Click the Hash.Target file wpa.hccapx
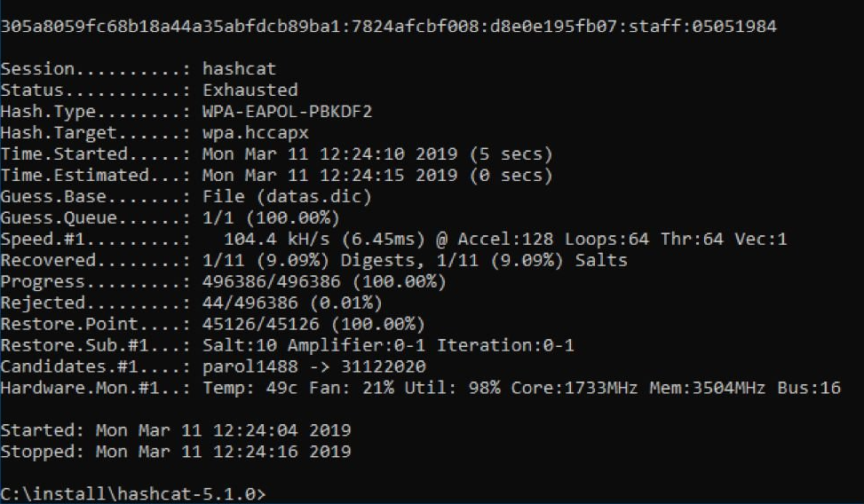Viewport: 864px width, 504px height. (x=250, y=133)
